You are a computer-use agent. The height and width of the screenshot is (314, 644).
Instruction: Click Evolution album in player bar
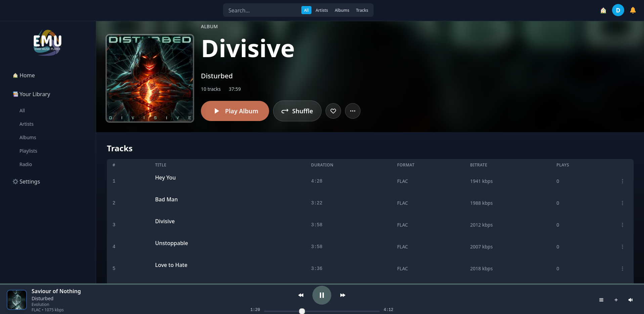(40, 305)
